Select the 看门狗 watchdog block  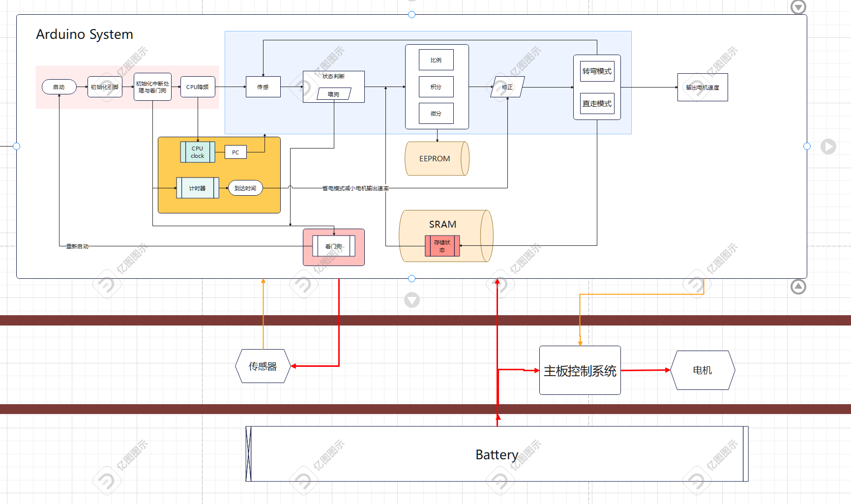tap(334, 246)
